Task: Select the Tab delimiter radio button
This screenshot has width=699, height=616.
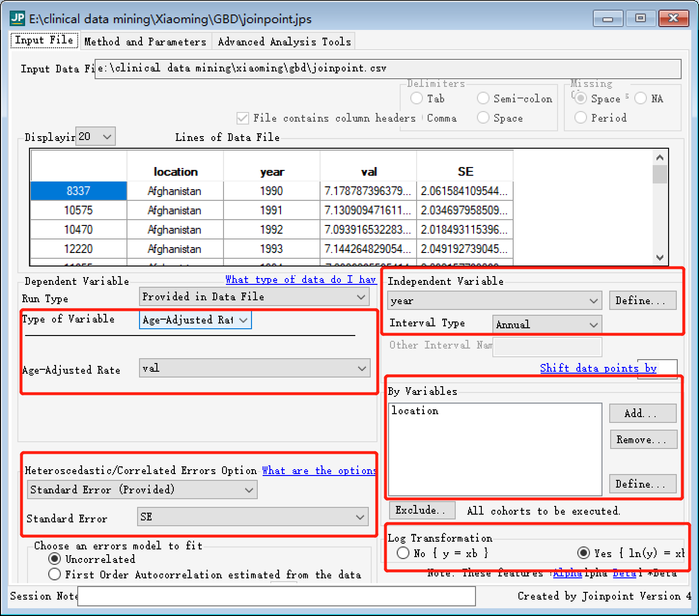Action: coord(417,98)
